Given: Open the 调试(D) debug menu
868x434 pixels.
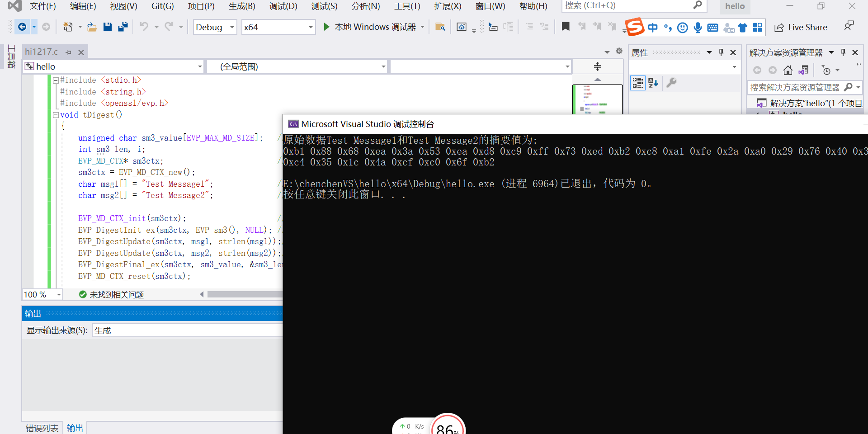Looking at the screenshot, I should [283, 6].
